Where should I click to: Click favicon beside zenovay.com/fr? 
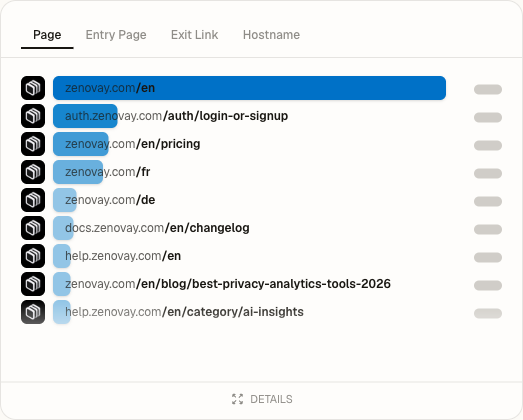(x=33, y=172)
